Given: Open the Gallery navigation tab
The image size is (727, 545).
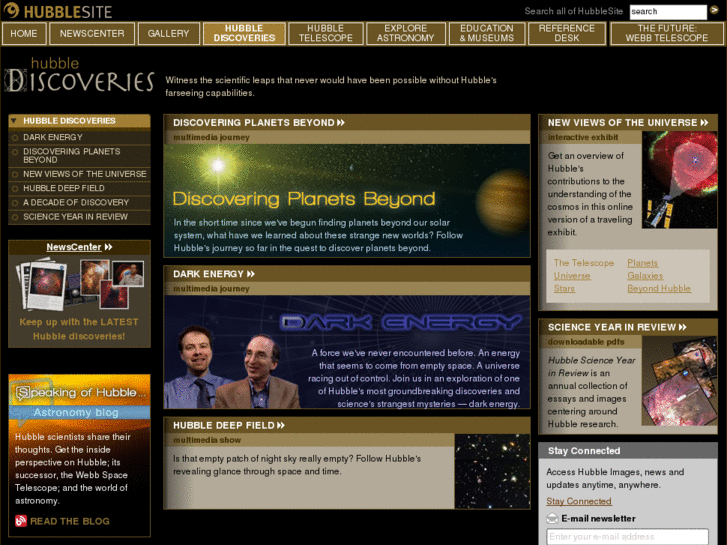Looking at the screenshot, I should coord(168,33).
